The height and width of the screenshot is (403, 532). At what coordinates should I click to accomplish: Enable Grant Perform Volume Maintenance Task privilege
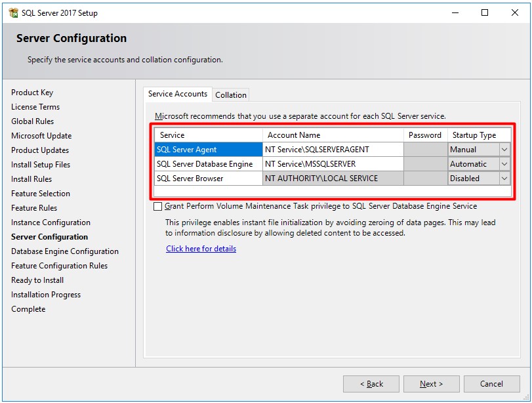pyautogui.click(x=157, y=205)
